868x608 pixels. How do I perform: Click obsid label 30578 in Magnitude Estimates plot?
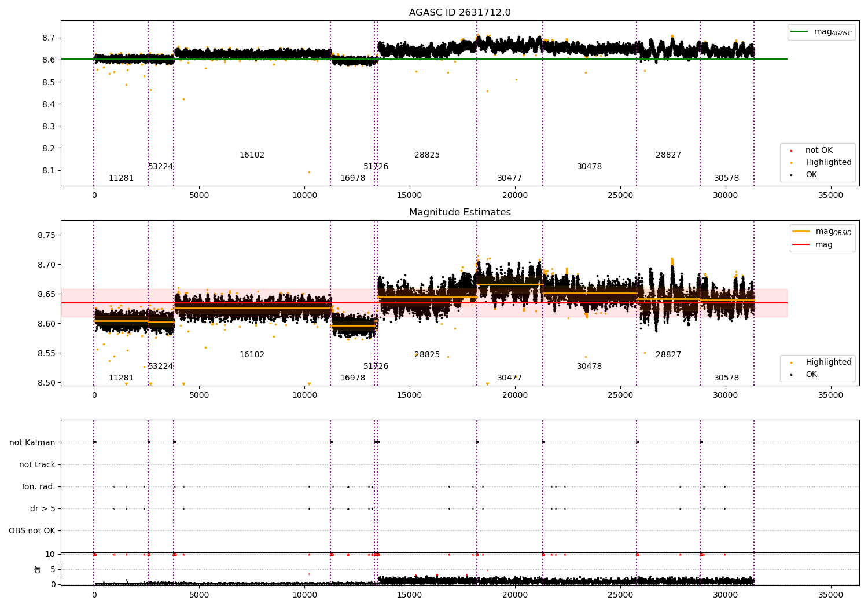[x=727, y=378]
